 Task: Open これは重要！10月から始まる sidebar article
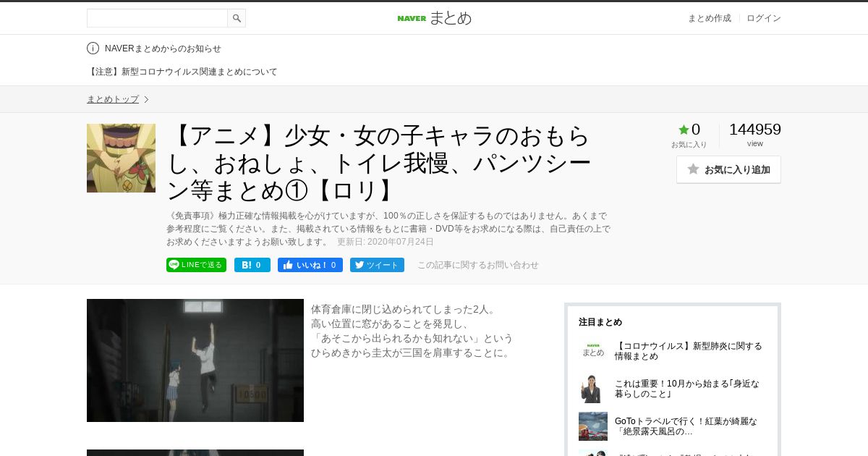pos(687,389)
